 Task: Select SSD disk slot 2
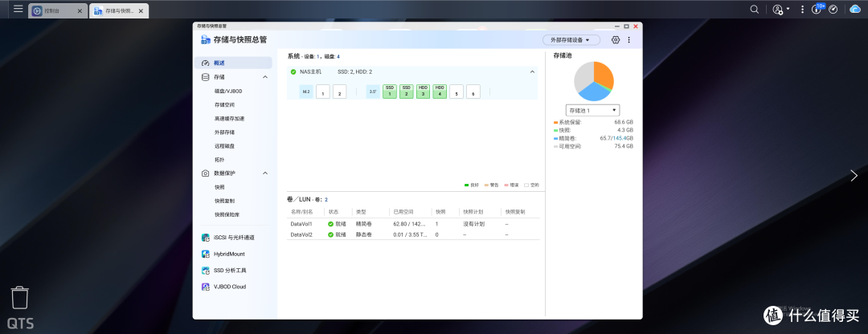(x=407, y=92)
